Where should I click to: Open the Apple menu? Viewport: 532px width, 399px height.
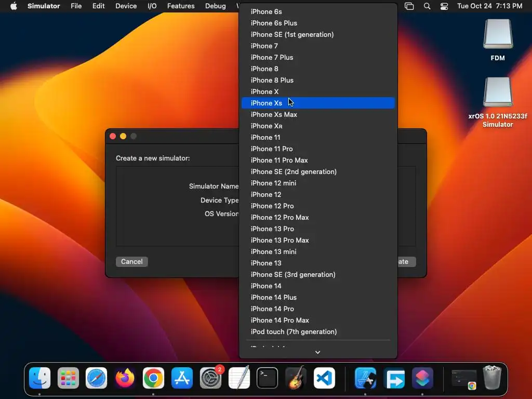pos(14,6)
